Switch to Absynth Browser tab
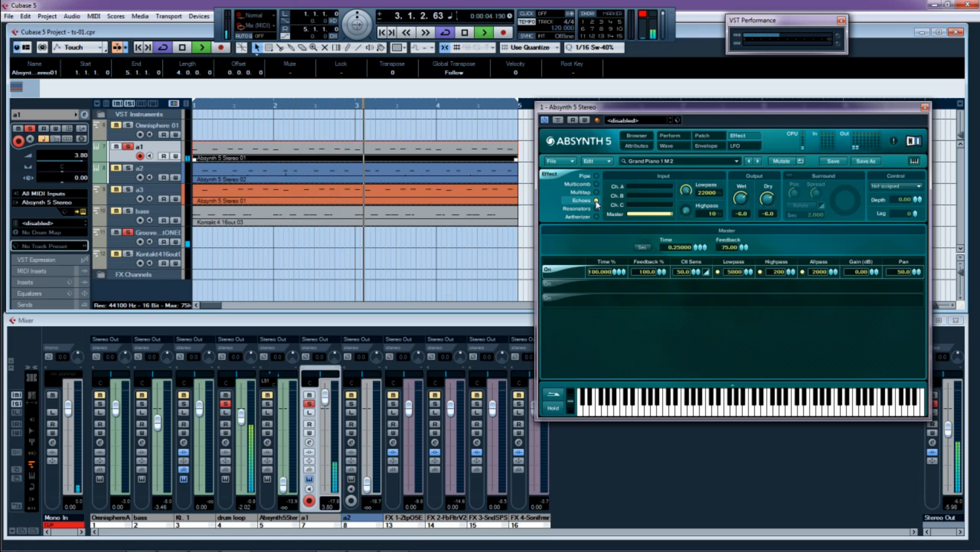This screenshot has width=980, height=552. click(x=636, y=136)
